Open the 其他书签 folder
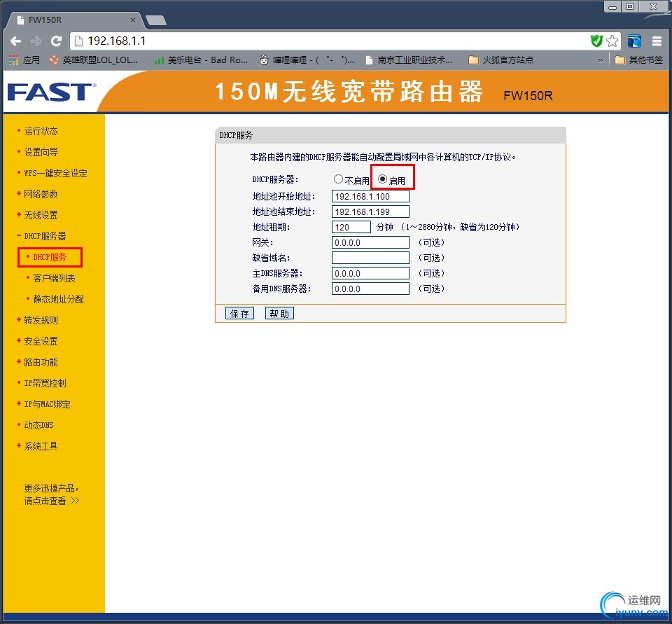Screen dimensions: 672x624 pos(638,60)
